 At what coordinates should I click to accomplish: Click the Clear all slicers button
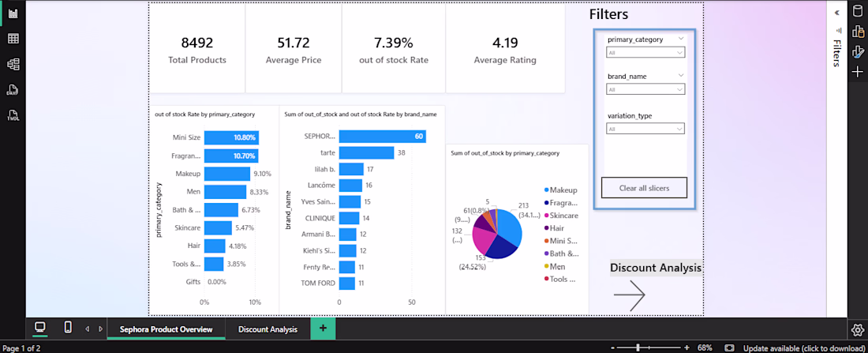(644, 188)
